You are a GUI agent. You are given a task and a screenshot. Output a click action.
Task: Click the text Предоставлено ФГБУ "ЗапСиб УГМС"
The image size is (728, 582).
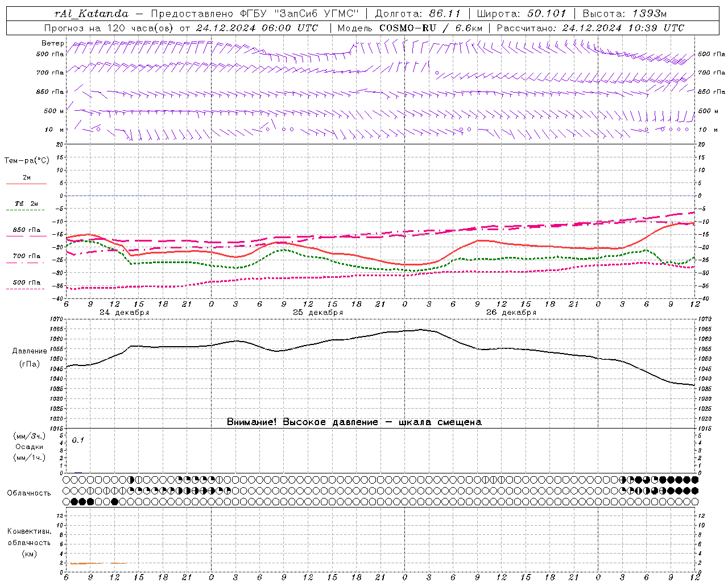tap(255, 14)
